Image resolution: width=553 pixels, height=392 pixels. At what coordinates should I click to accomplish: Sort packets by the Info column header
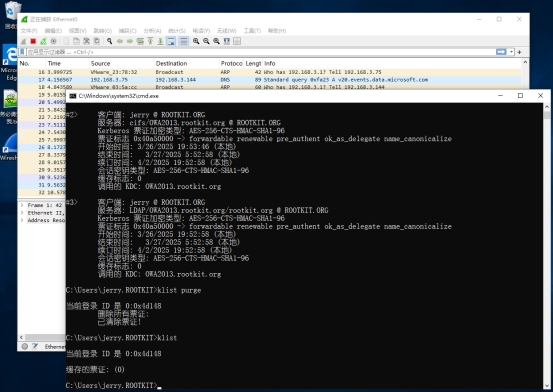392,64
